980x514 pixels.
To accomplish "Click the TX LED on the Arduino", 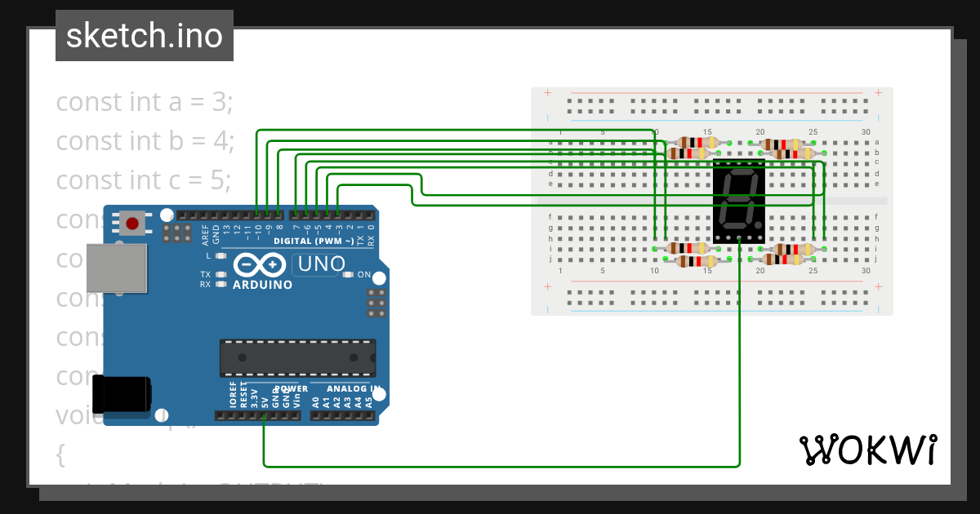I will [x=221, y=274].
